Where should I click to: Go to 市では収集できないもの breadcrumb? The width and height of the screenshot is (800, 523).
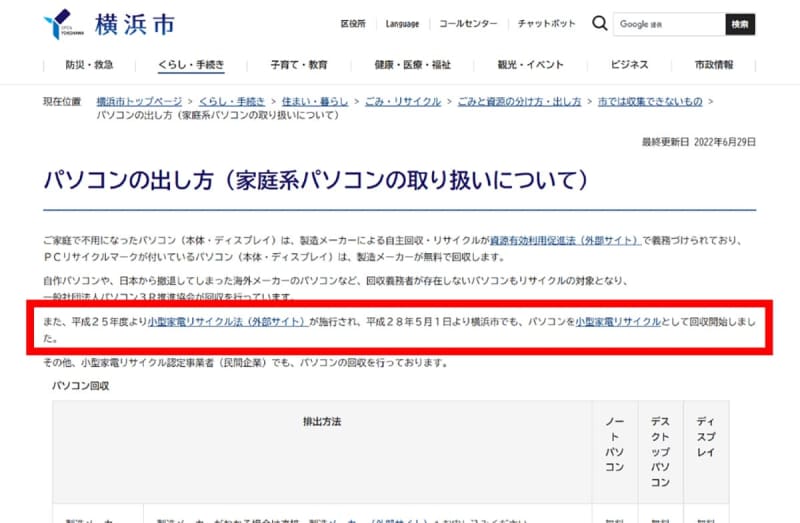point(649,102)
